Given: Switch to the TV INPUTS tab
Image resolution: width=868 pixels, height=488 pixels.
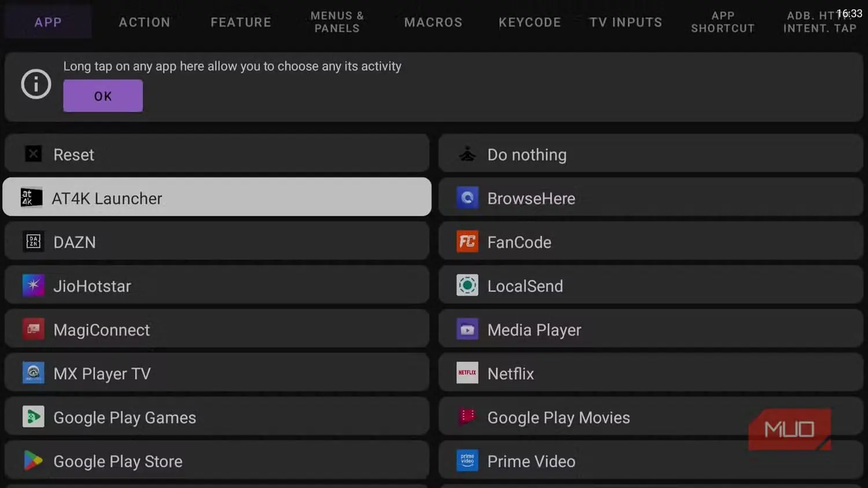Looking at the screenshot, I should 626,22.
